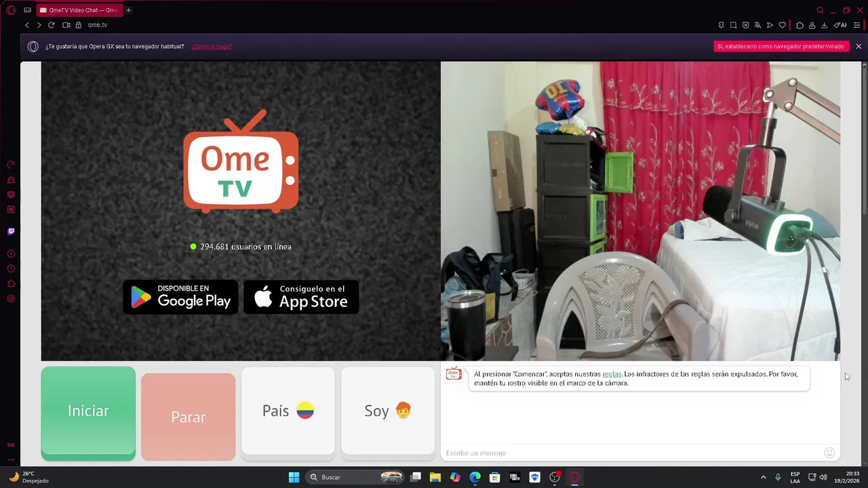Open the País country selector
This screenshot has height=488, width=868.
click(x=288, y=411)
